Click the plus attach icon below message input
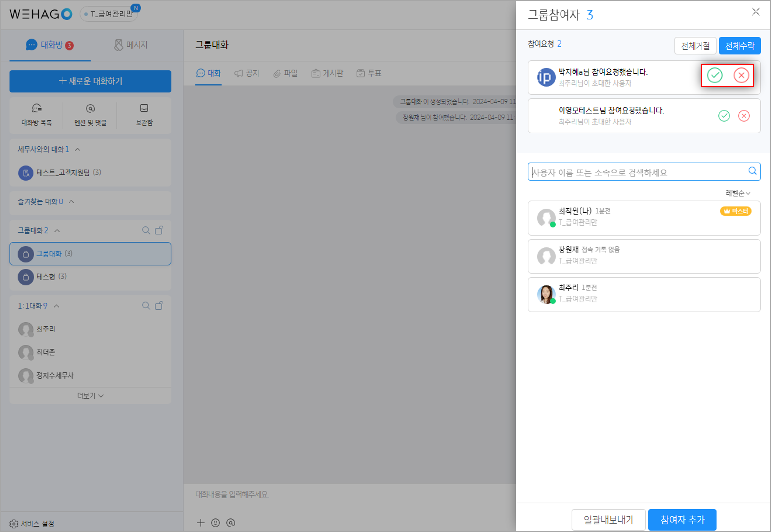This screenshot has width=771, height=532. coord(201,522)
